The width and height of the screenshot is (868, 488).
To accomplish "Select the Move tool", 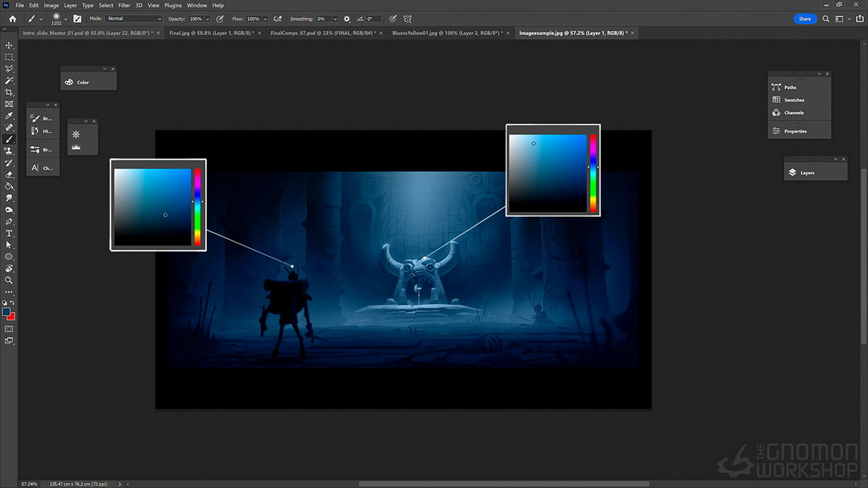I will coord(9,45).
